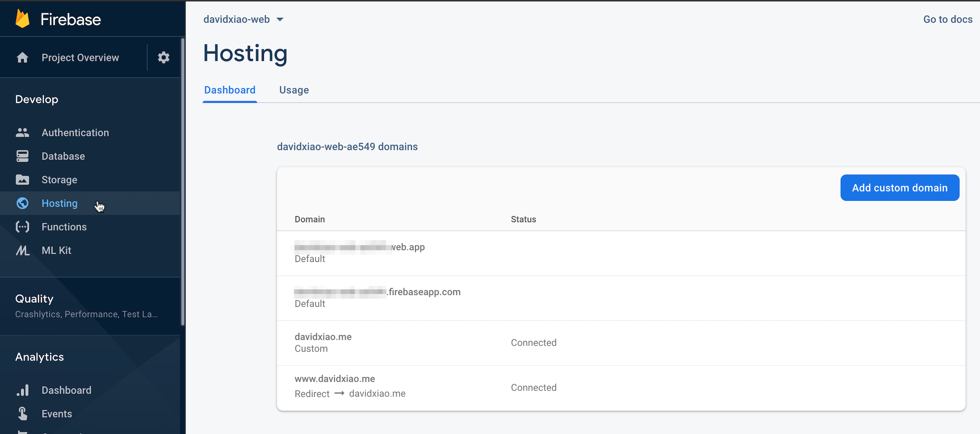Screen dimensions: 980x434
Task: Open ML Kit in the sidebar
Action: (x=90, y=250)
